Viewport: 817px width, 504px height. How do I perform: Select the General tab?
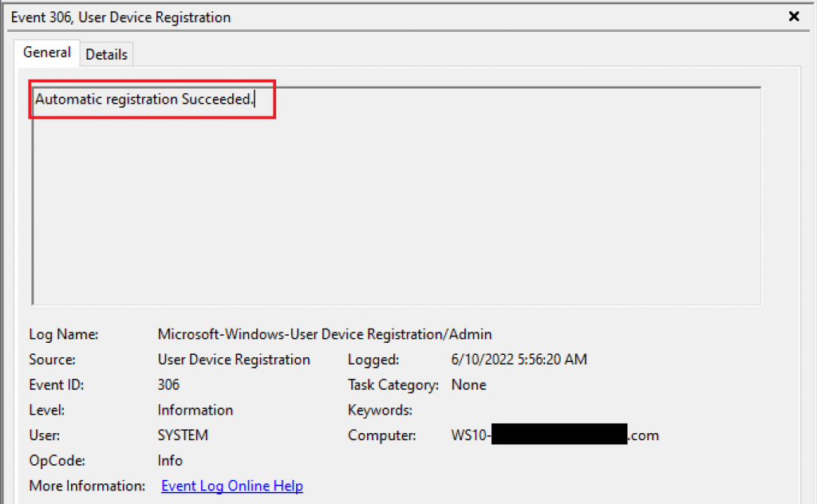47,53
